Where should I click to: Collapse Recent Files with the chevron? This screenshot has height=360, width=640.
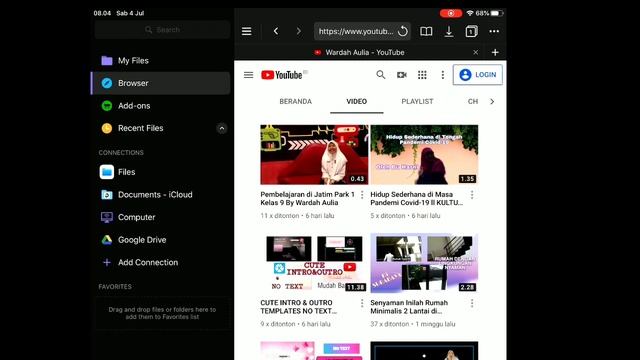[x=222, y=129]
